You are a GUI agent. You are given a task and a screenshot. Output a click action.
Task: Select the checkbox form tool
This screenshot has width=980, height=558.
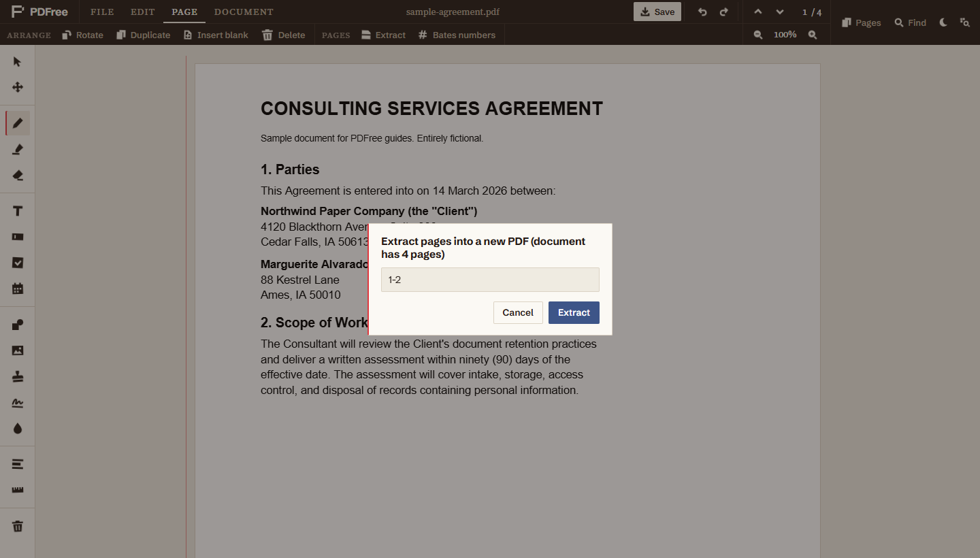(x=18, y=263)
